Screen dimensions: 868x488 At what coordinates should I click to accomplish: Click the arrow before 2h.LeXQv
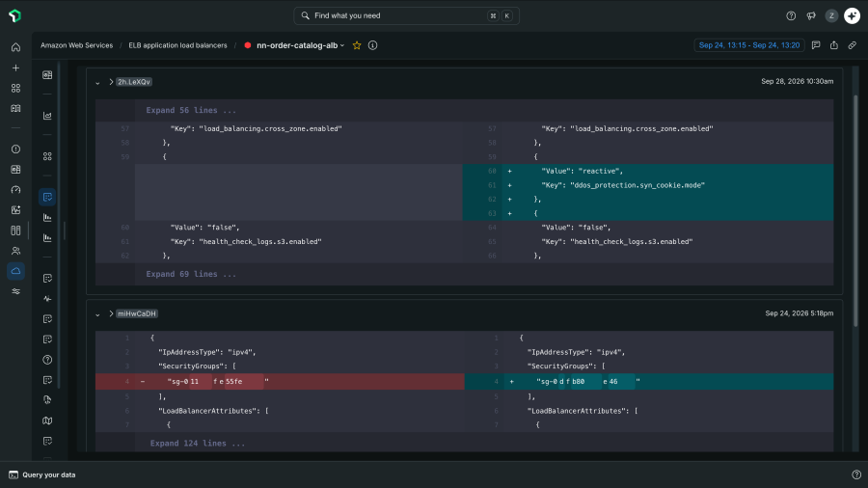(x=111, y=82)
